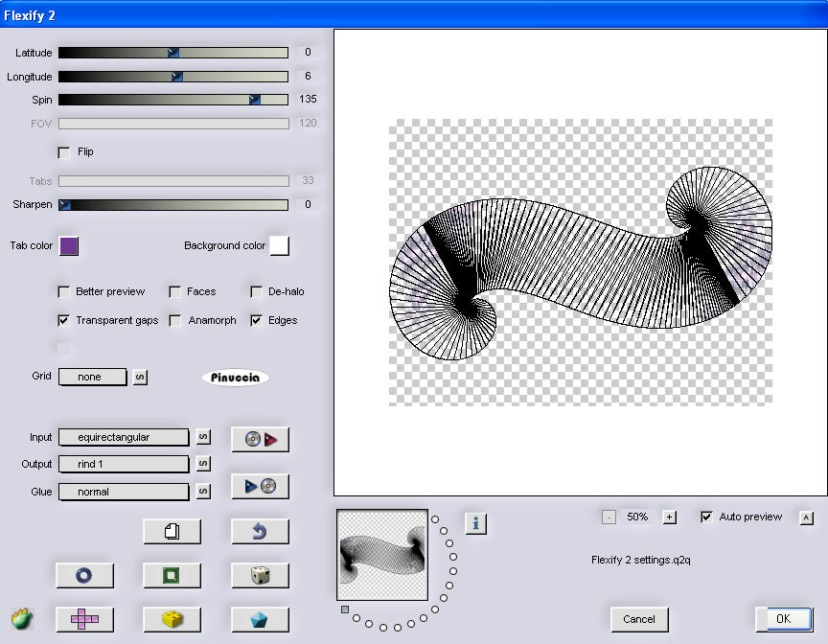
Task: Click the Spin value 135
Action: pyautogui.click(x=308, y=100)
